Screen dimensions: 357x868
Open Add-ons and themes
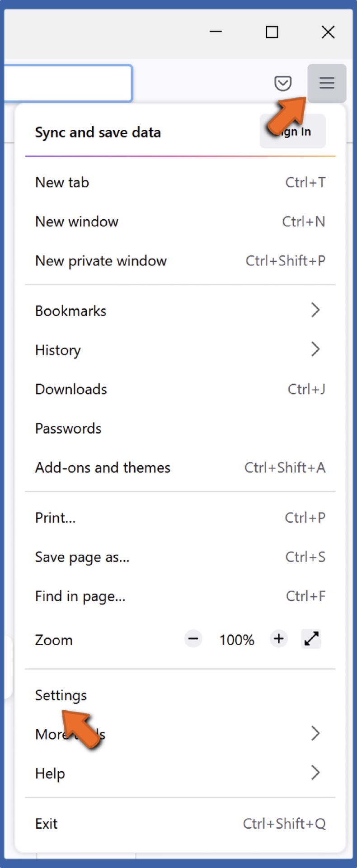(102, 467)
